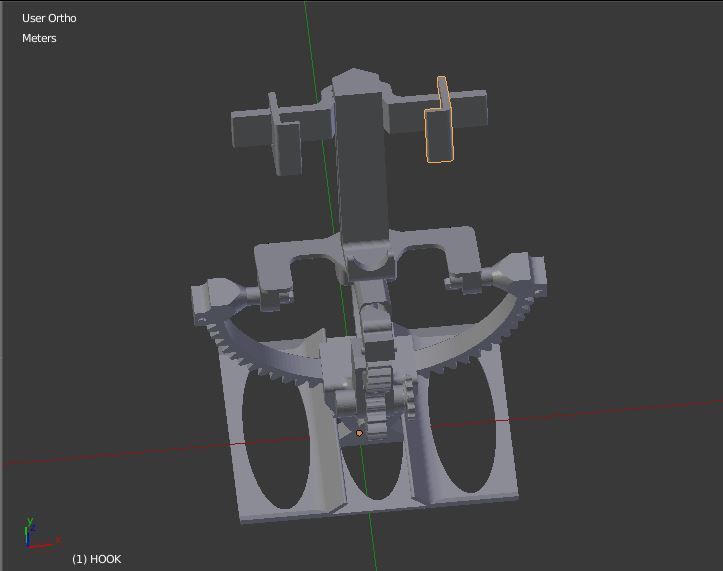The image size is (723, 571).
Task: Click the 'User Ortho' view label
Action: pyautogui.click(x=49, y=18)
